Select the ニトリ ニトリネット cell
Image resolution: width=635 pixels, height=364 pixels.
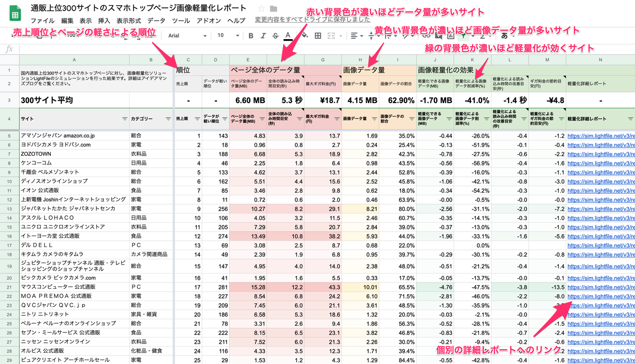pyautogui.click(x=74, y=314)
